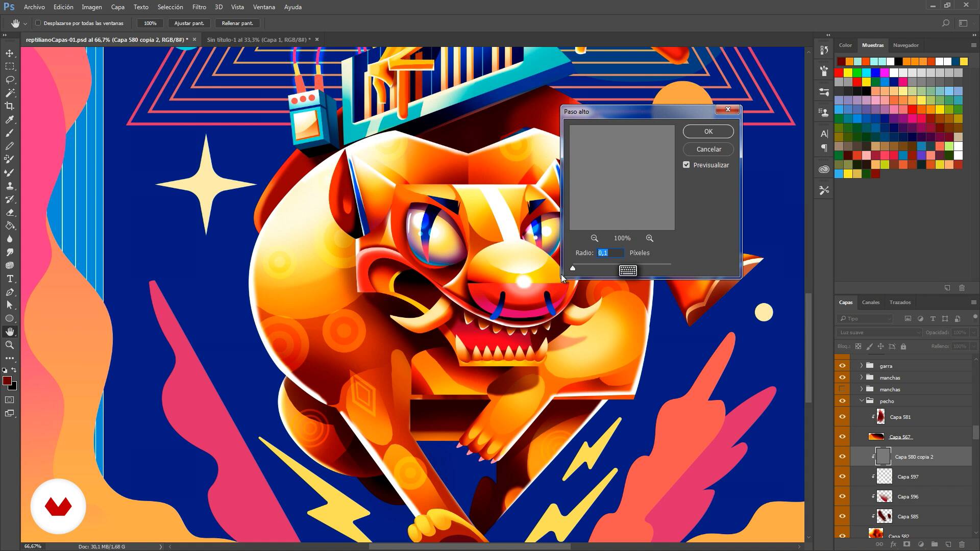
Task: Select the Ellipse shape tool
Action: coord(10,318)
